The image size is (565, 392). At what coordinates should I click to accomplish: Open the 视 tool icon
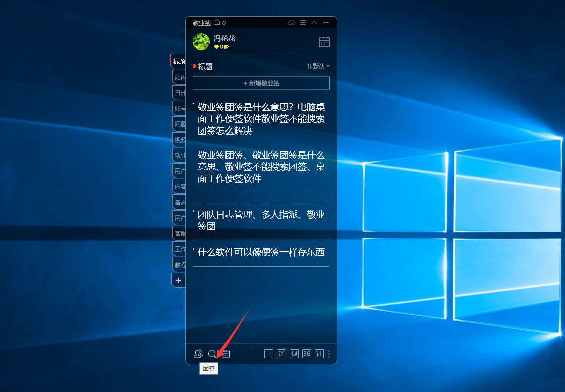pyautogui.click(x=294, y=354)
